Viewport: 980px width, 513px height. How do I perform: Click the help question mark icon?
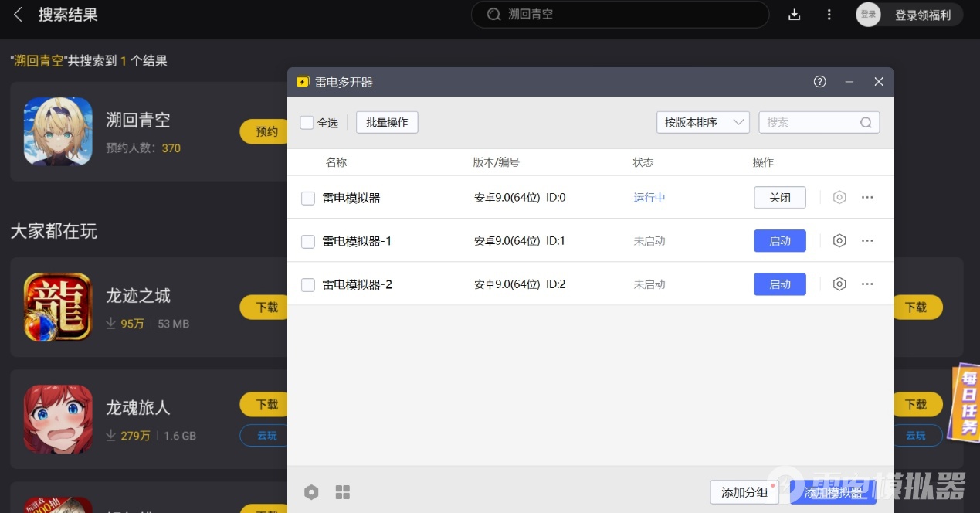(820, 82)
